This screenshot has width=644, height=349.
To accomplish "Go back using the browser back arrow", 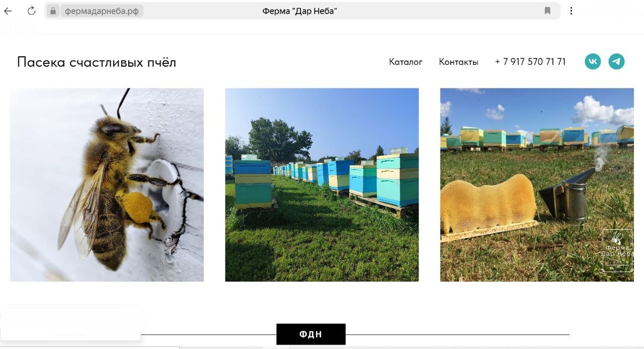I will (x=8, y=11).
